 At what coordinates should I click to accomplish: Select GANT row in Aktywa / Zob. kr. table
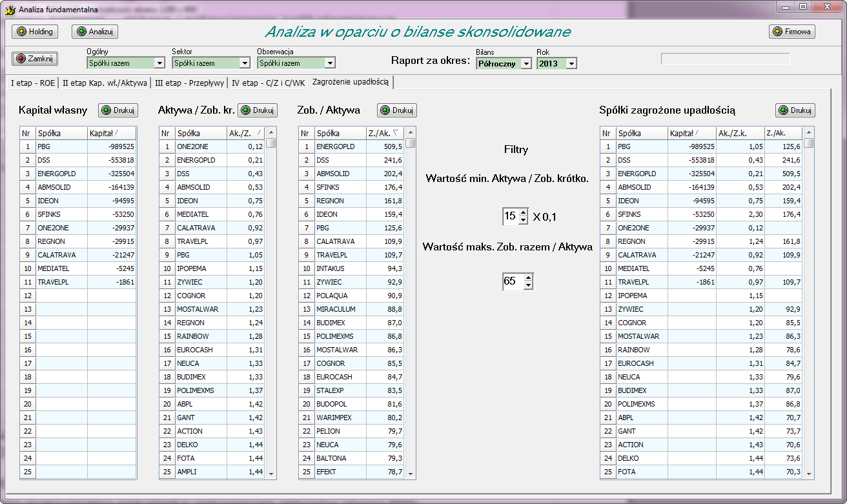click(212, 418)
